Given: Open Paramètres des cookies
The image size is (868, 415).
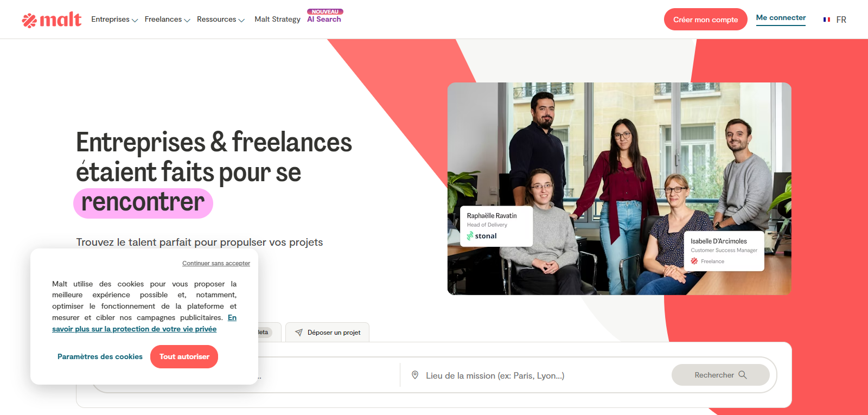Looking at the screenshot, I should [100, 356].
